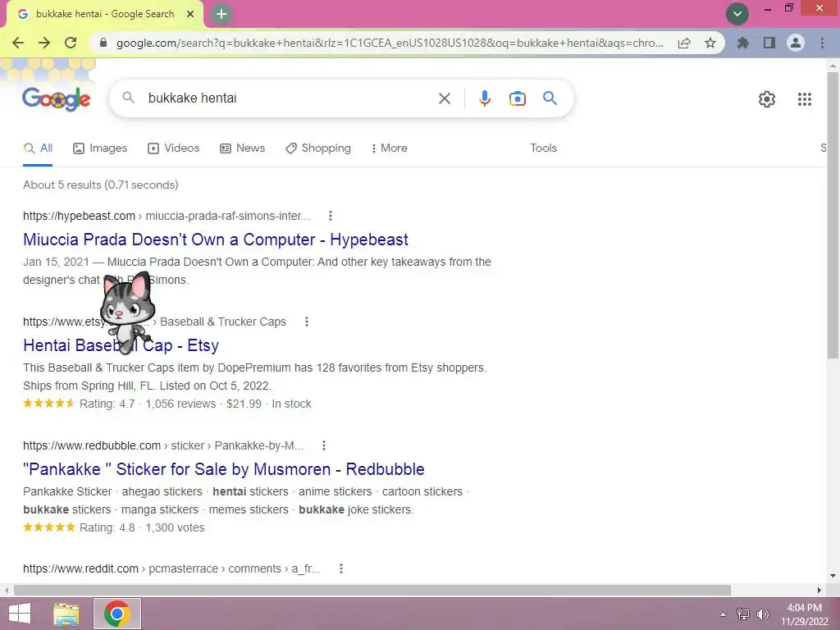Open the tab search dropdown arrow
This screenshot has width=840, height=630.
coord(737,14)
